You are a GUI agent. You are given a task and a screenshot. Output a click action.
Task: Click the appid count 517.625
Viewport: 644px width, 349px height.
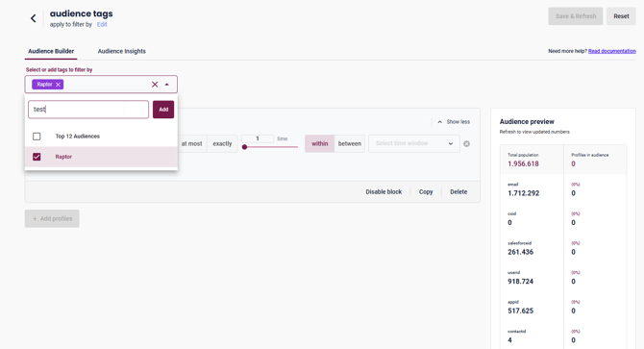point(520,311)
